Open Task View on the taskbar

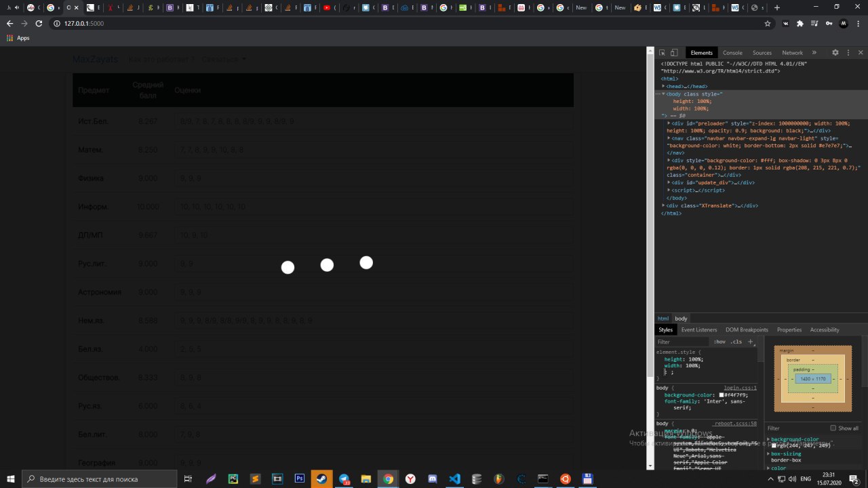pos(188,479)
